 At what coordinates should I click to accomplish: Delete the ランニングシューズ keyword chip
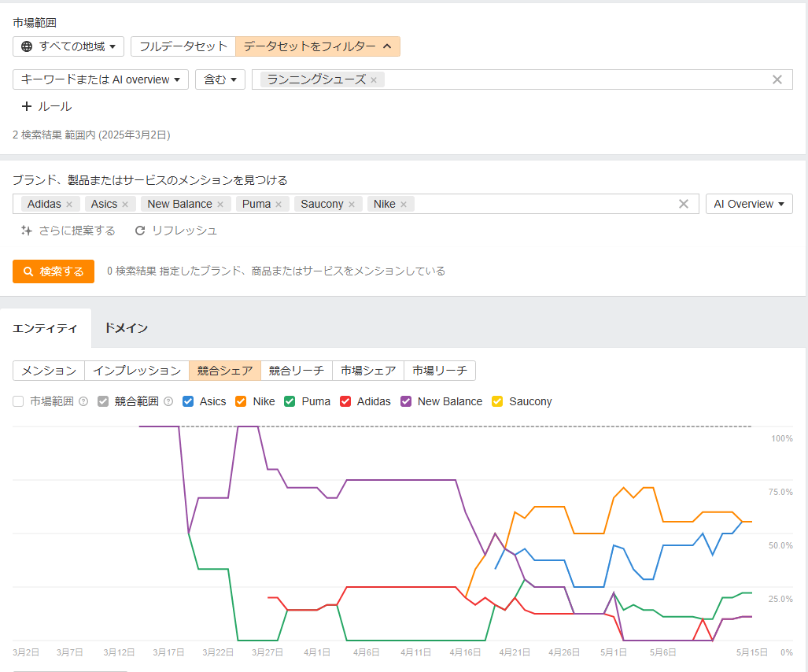coord(374,80)
